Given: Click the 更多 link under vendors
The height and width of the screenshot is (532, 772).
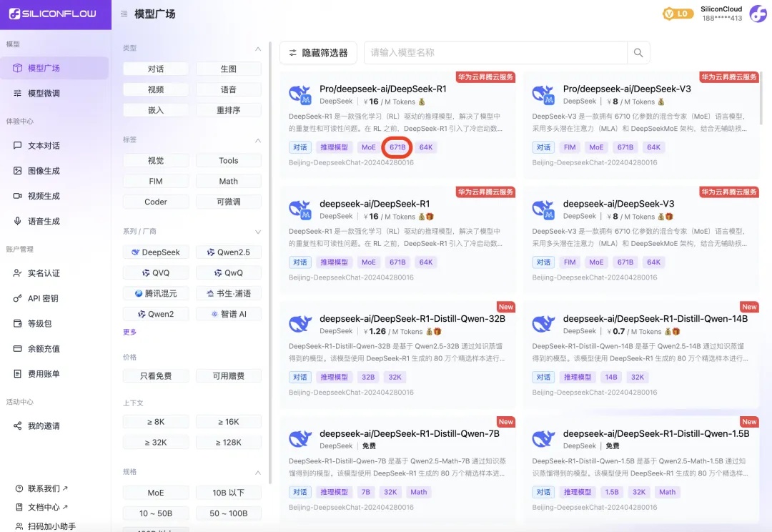Looking at the screenshot, I should tap(130, 332).
